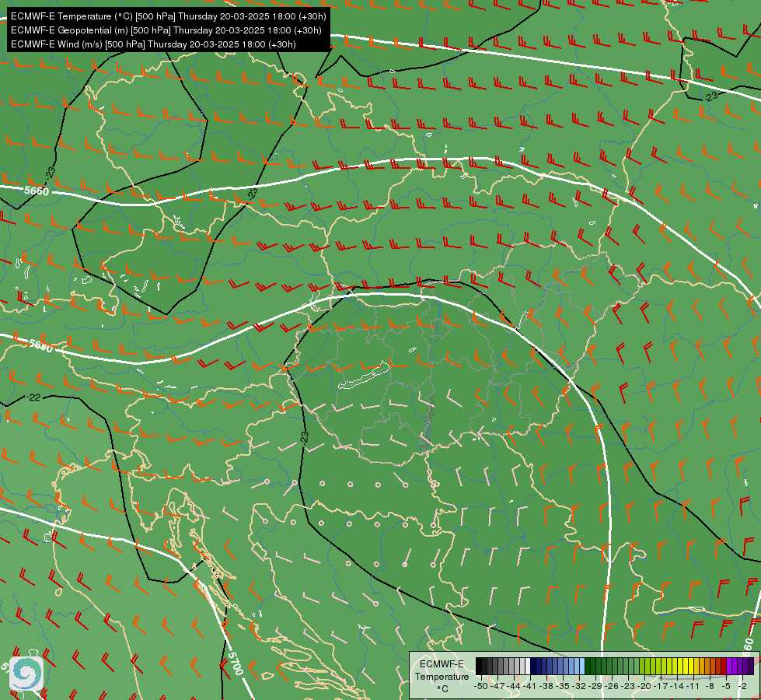
Task: Click the -50 value on the color scale
Action: tap(481, 686)
